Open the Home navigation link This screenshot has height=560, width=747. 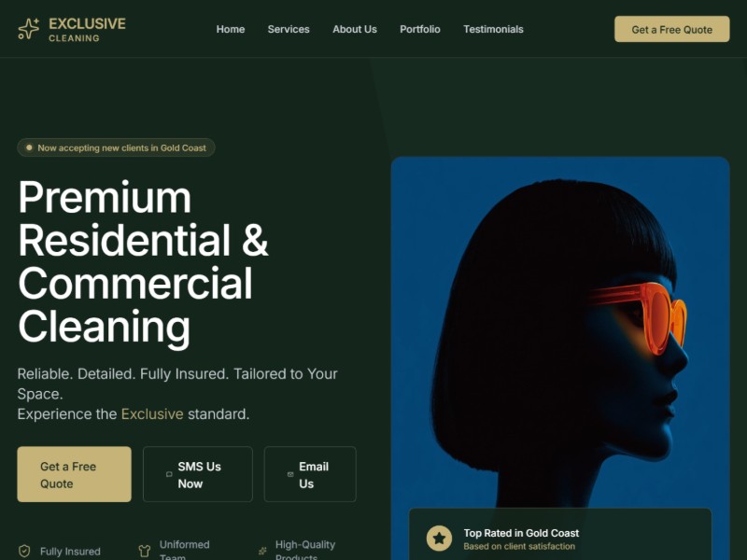(231, 29)
